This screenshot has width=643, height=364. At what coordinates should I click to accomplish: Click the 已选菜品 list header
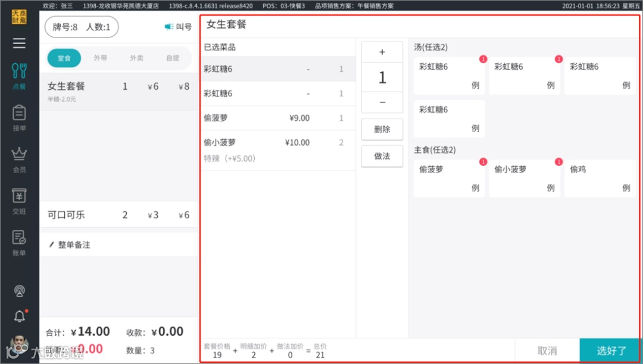220,47
